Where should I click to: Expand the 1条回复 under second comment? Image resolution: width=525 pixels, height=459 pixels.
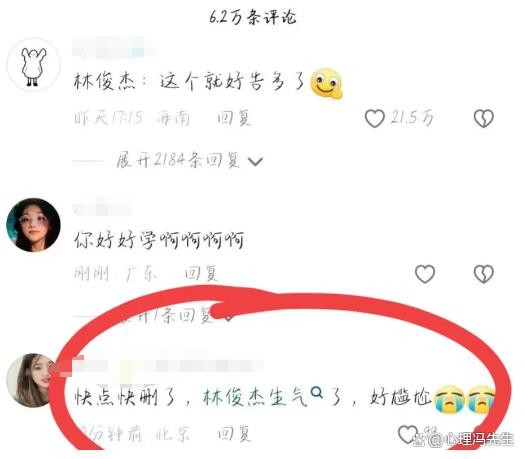(166, 315)
